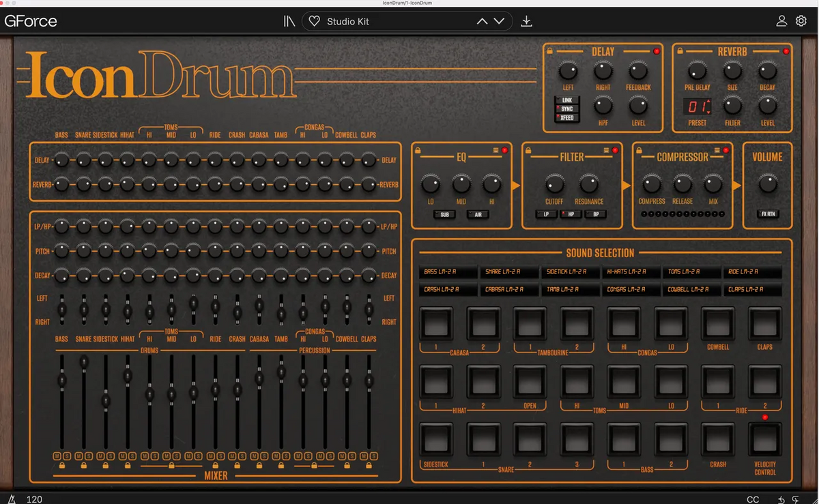Open the user account icon
819x504 pixels.
tap(782, 21)
